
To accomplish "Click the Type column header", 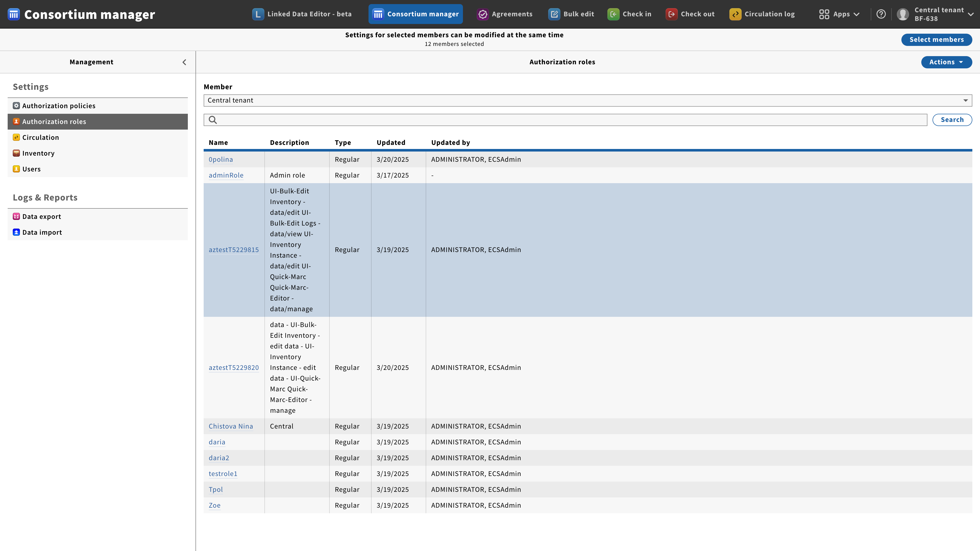I will [343, 143].
